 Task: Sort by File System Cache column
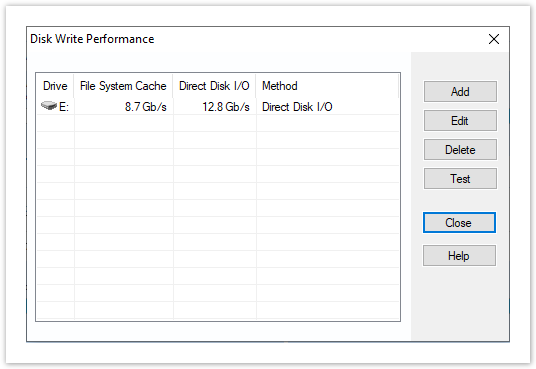[x=123, y=85]
